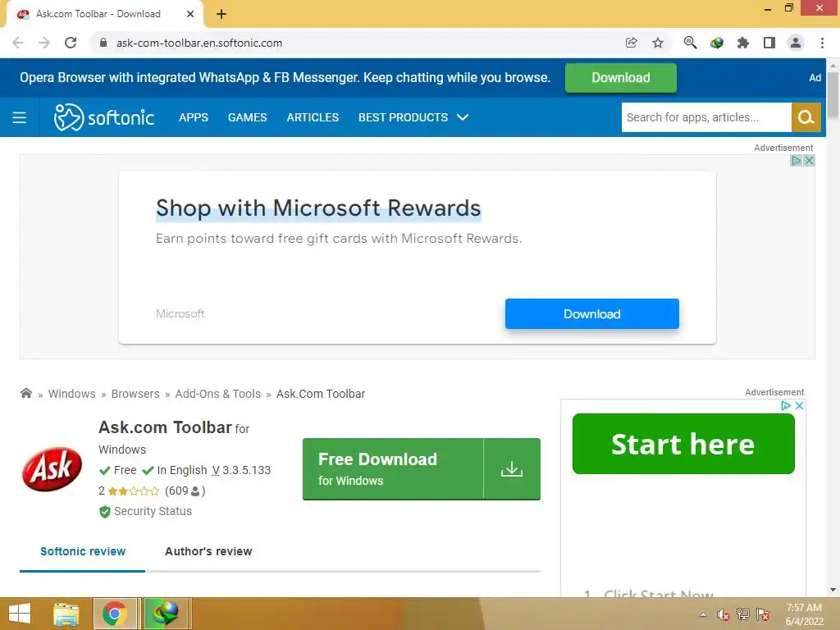The height and width of the screenshot is (630, 840).
Task: Open the zoom magnifier icon in Chrome toolbar
Action: click(690, 43)
